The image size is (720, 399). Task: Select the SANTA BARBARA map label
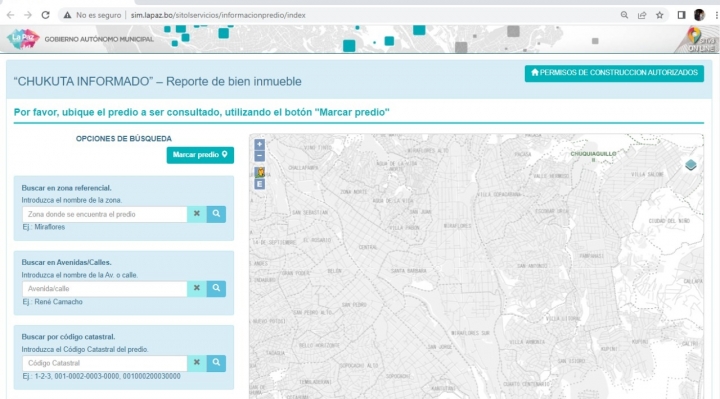pos(409,271)
